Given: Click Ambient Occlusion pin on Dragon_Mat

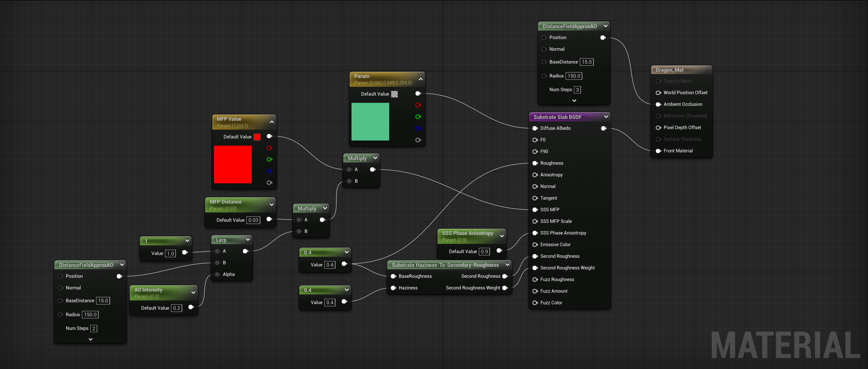Looking at the screenshot, I should 658,104.
